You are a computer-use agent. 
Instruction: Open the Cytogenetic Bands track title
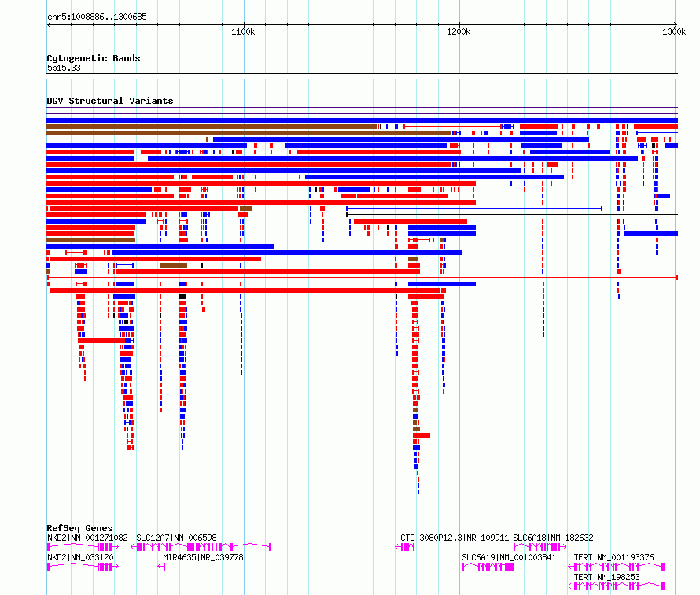94,58
